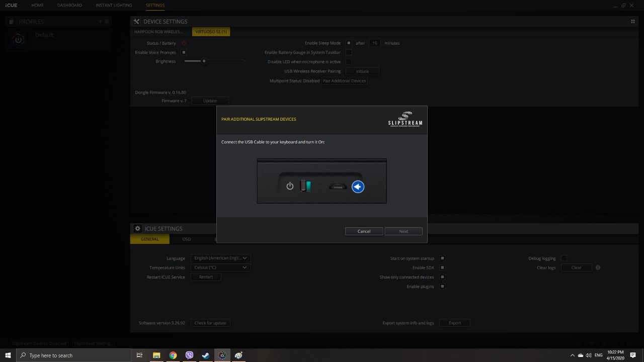This screenshot has height=362, width=644.
Task: Toggle Start on system startup checkbox
Action: pyautogui.click(x=442, y=258)
